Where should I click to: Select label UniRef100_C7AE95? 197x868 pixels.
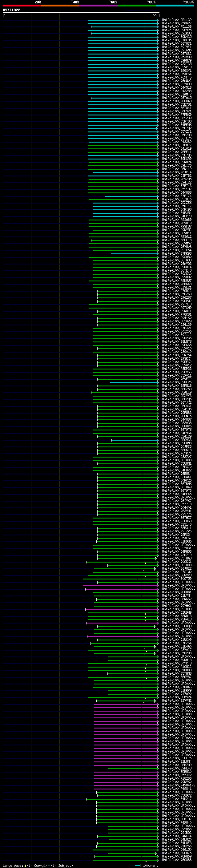pyautogui.click(x=177, y=40)
